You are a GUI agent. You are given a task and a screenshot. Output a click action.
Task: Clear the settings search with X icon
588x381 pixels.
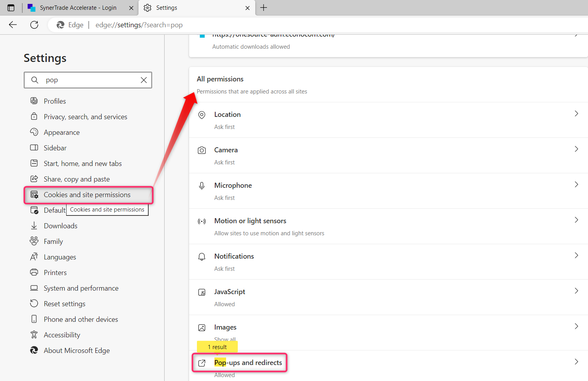coord(144,80)
